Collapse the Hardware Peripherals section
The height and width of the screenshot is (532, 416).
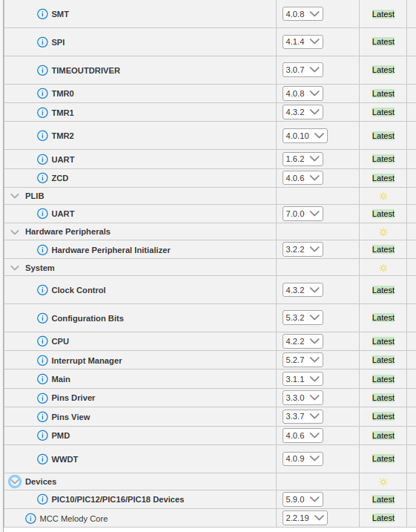pos(15,231)
